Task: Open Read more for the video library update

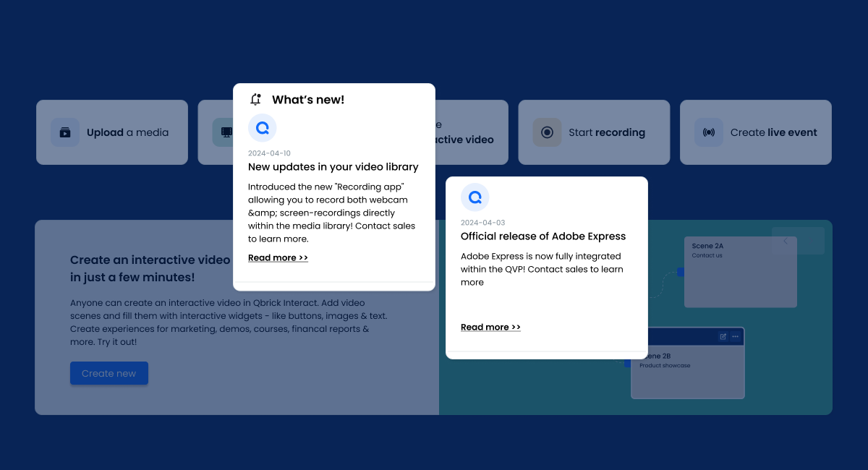Action: click(x=278, y=257)
